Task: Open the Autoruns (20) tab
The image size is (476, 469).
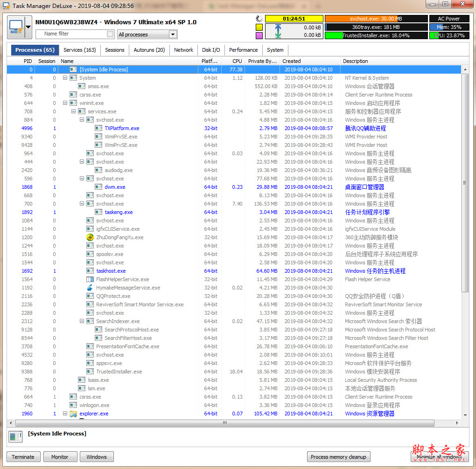Action: coord(149,50)
